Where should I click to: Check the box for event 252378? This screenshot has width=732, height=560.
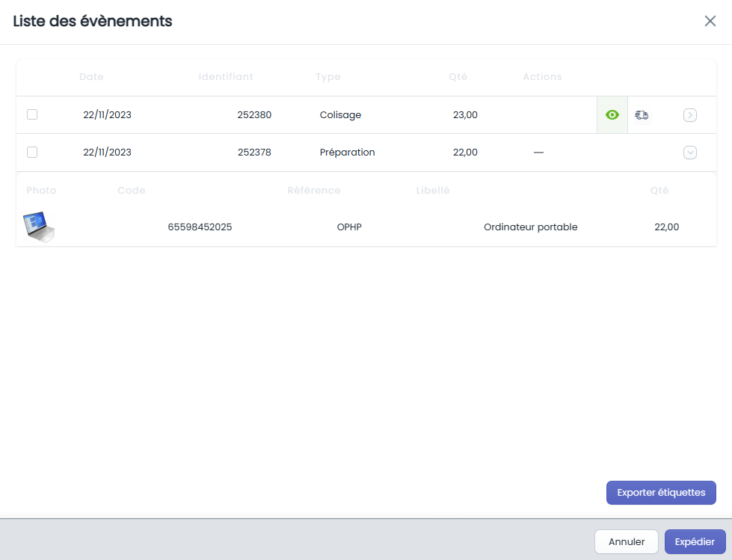pyautogui.click(x=32, y=152)
